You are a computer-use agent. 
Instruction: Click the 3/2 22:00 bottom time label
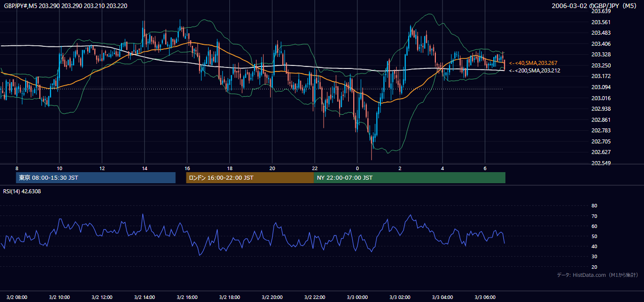pos(315,297)
